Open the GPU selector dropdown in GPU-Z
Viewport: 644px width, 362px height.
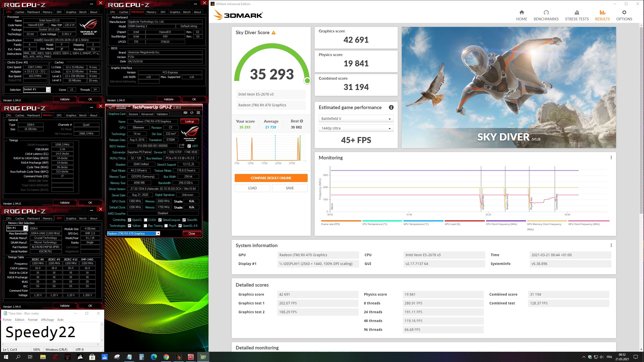pos(134,234)
